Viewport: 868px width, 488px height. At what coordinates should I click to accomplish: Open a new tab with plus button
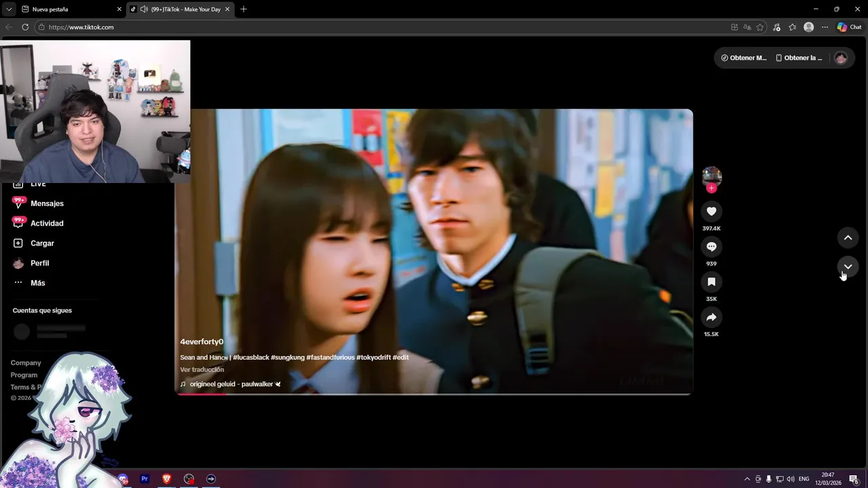pyautogui.click(x=243, y=9)
